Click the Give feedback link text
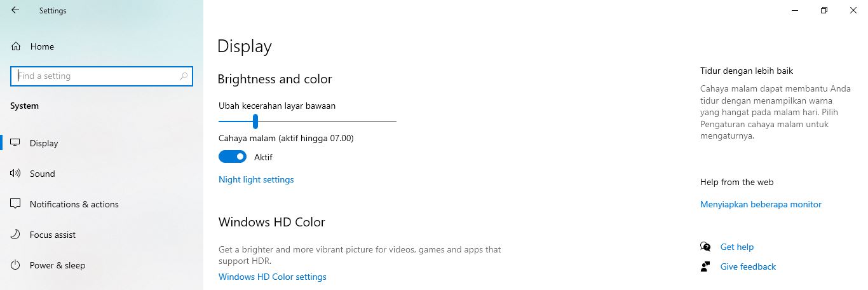This screenshot has width=868, height=290. (x=748, y=266)
